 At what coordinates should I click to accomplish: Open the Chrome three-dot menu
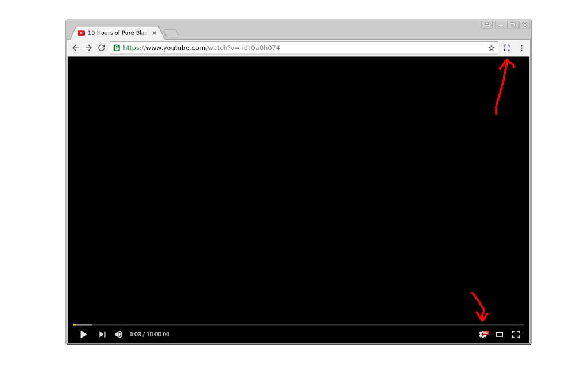click(x=521, y=48)
